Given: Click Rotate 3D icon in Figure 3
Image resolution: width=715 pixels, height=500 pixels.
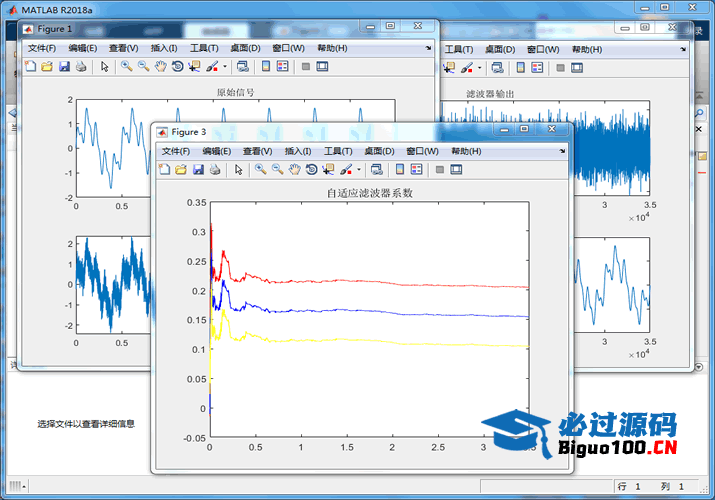Looking at the screenshot, I should pos(311,170).
